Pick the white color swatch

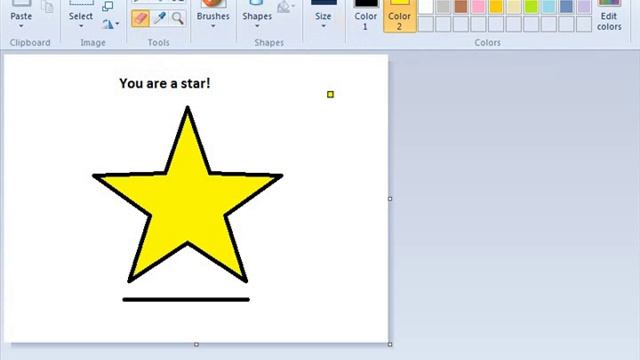(426, 7)
